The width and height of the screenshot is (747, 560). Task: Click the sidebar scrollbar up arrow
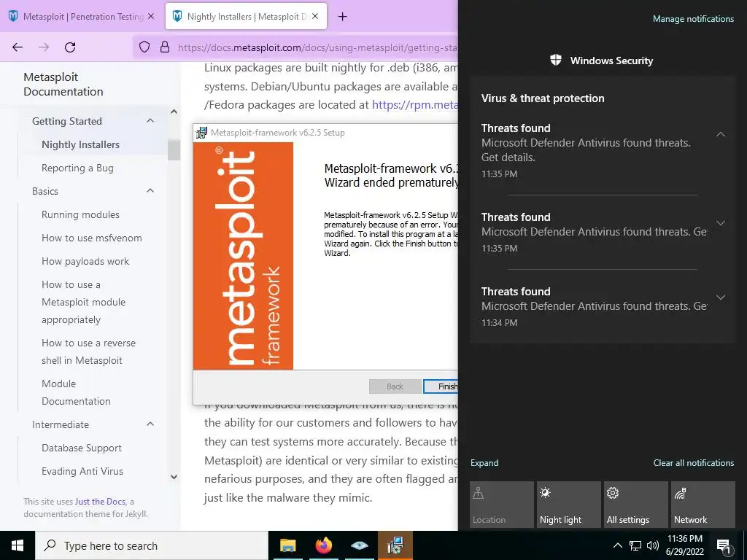coord(174,112)
